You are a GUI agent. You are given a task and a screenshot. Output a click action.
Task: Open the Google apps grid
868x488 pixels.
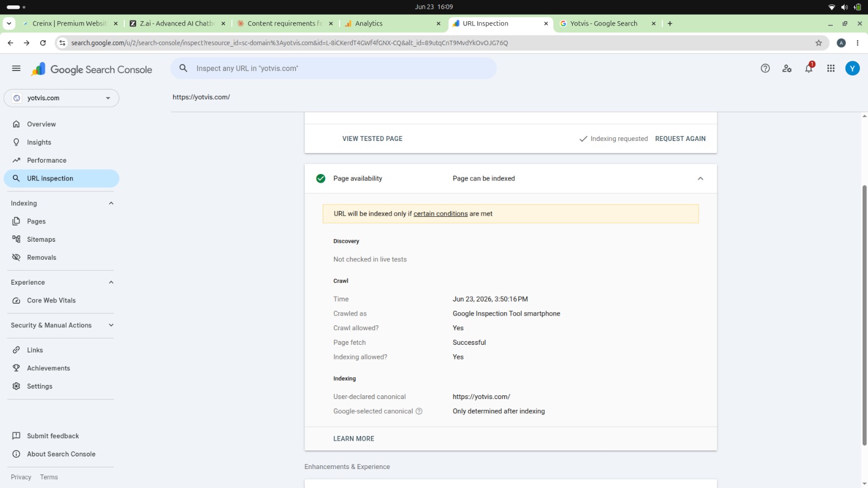(x=831, y=68)
